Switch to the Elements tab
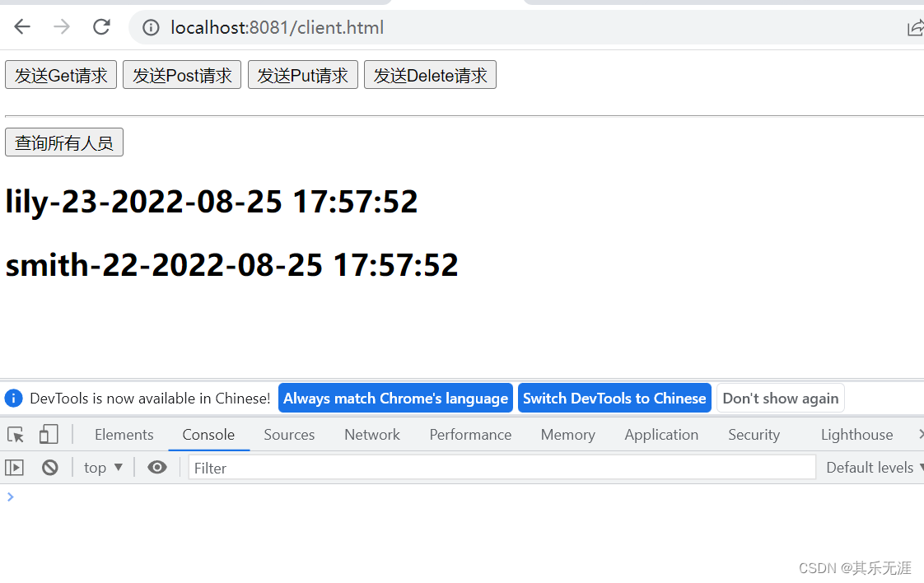 tap(124, 435)
